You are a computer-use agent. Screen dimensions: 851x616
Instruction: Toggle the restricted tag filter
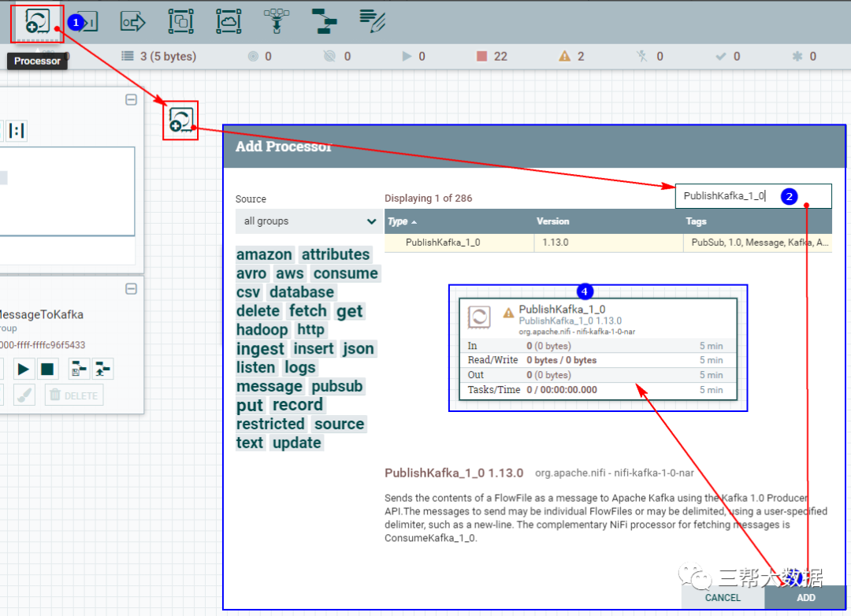tap(270, 424)
